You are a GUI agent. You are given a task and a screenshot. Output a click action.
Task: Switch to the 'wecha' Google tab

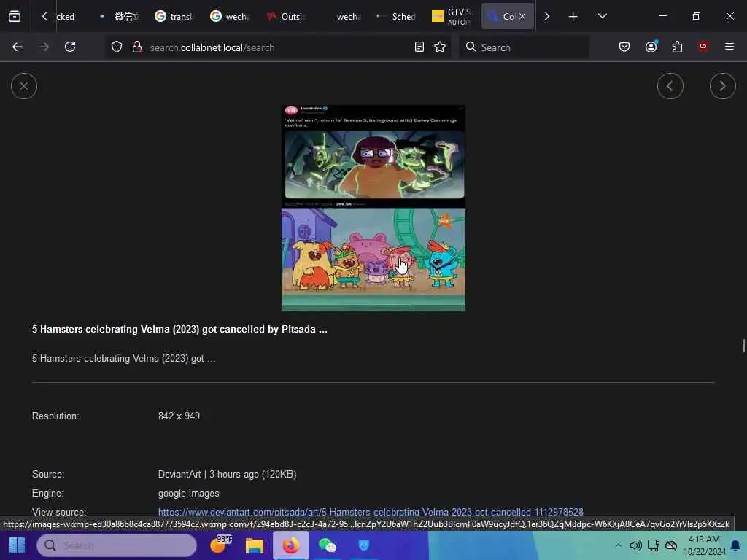click(230, 17)
